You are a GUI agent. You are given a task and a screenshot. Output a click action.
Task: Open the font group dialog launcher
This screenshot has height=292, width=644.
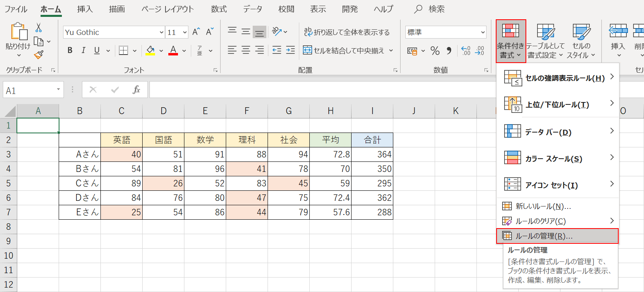tap(216, 70)
